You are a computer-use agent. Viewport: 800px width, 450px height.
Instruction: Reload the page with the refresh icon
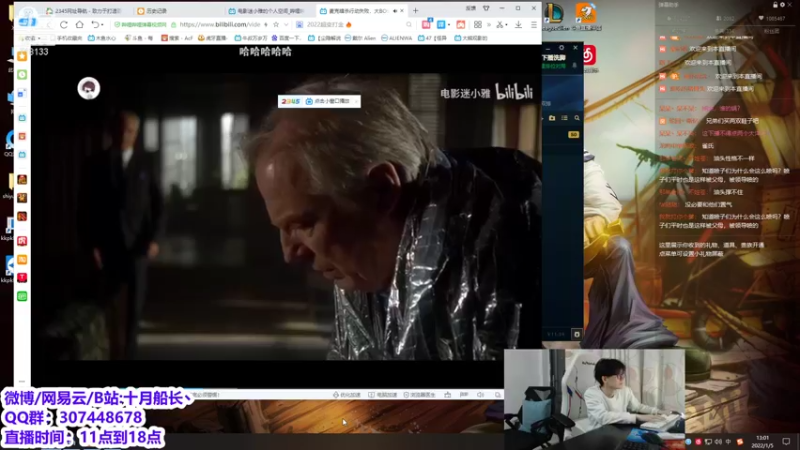tap(64, 24)
